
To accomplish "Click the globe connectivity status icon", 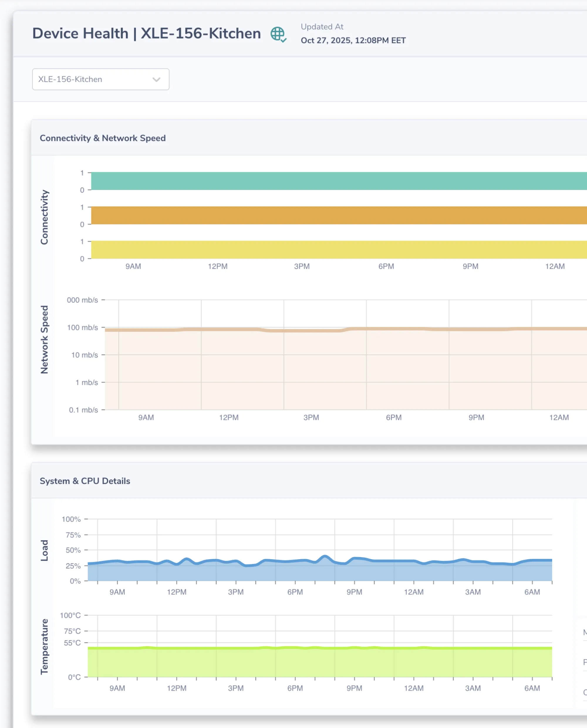I will click(x=278, y=34).
